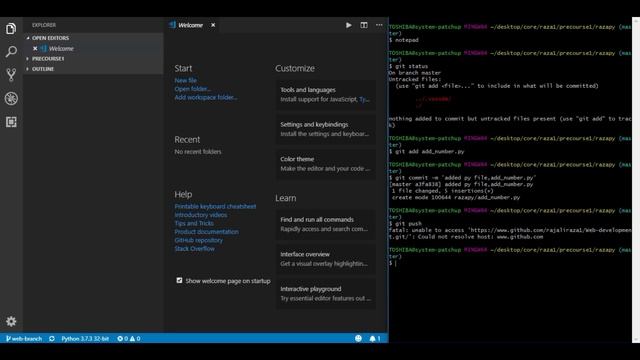
Task: Click the web-branch git branch indicator
Action: 24,339
